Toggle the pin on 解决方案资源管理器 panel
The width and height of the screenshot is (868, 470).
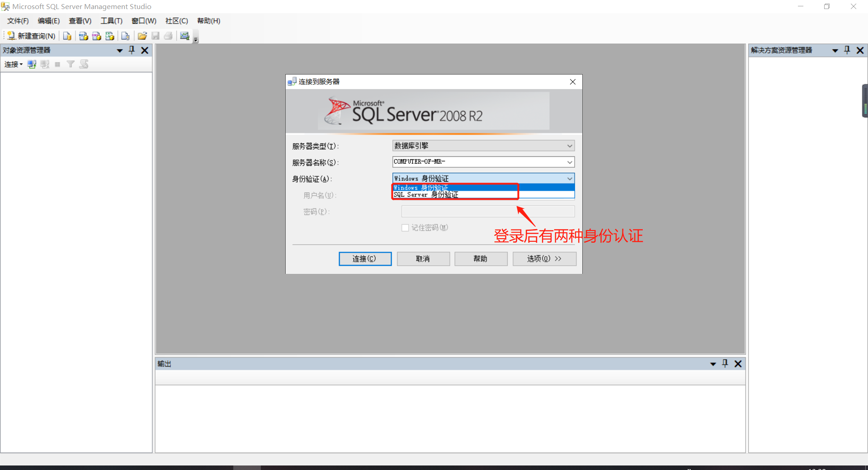848,50
